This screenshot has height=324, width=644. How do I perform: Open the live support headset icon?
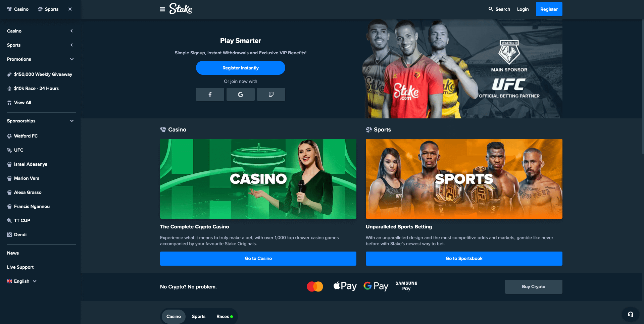(631, 314)
